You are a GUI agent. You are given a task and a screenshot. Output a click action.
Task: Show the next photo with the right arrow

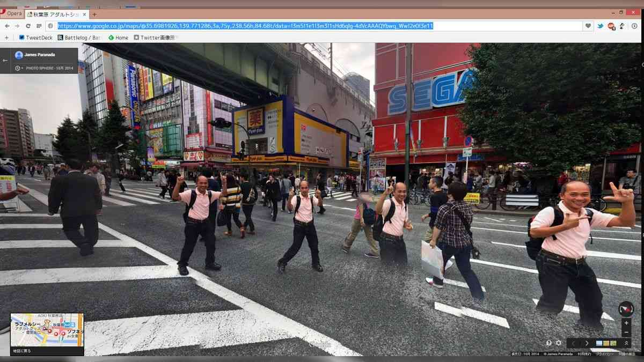[x=587, y=343]
